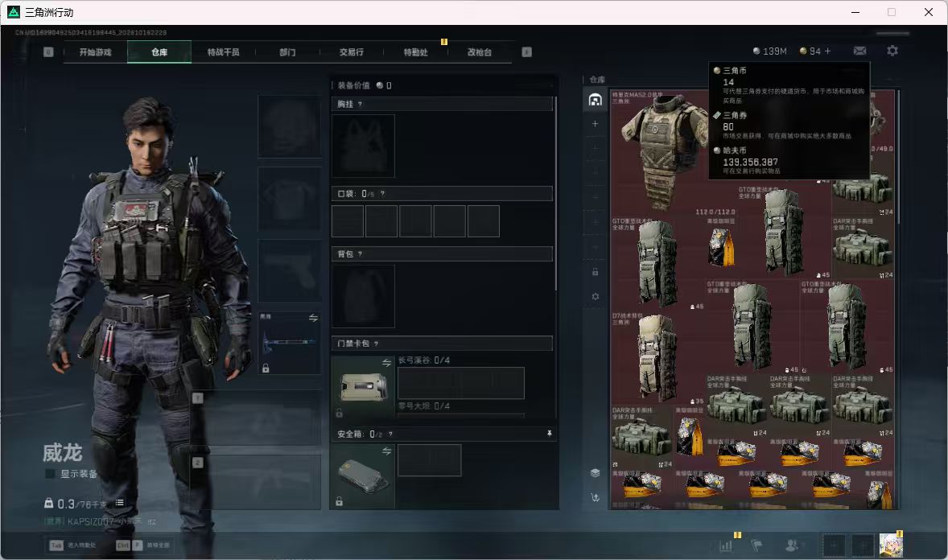
Task: Toggle the lock on the melee weapon slot
Action: pos(266,368)
